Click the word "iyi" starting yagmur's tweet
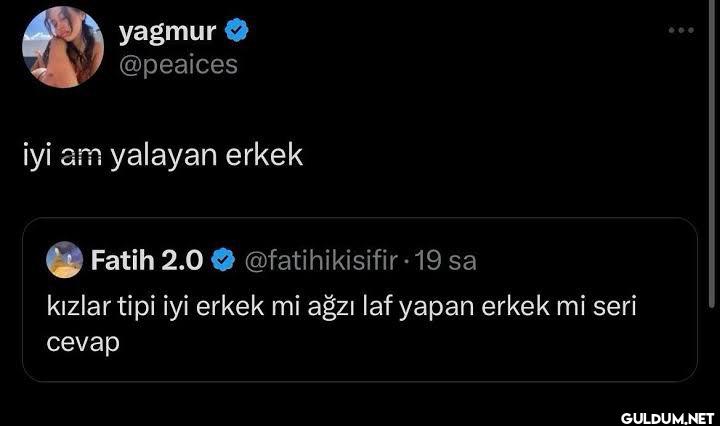720x426 pixels. point(36,156)
